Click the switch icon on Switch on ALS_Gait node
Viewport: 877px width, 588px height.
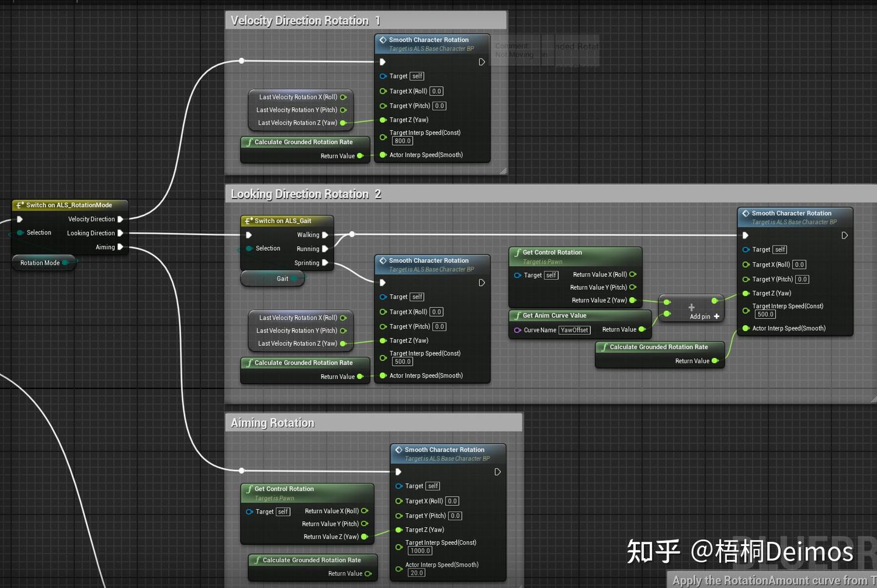coord(247,220)
